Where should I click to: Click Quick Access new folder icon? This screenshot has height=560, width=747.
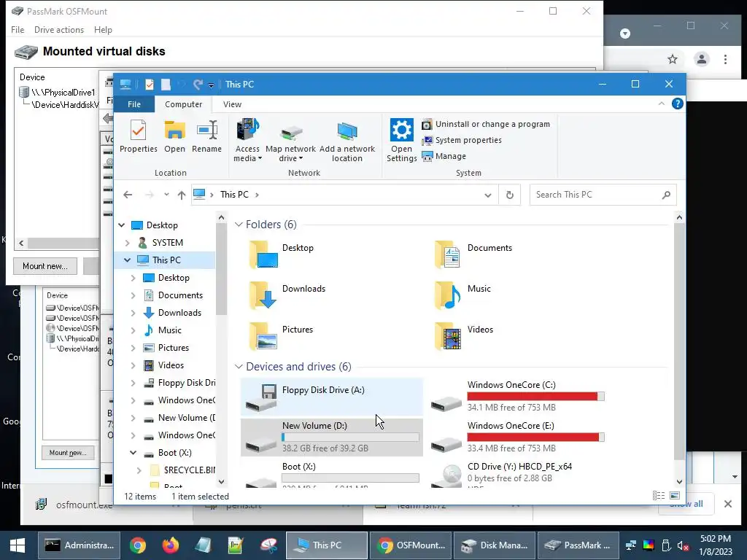pos(166,85)
